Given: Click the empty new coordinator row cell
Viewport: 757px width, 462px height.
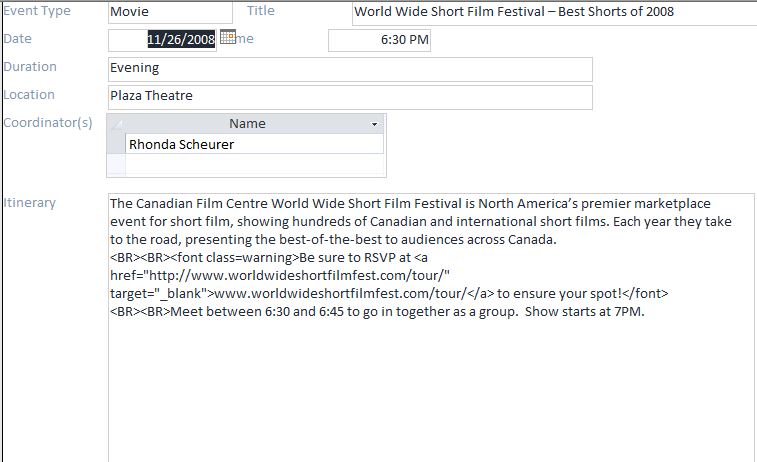Looking at the screenshot, I should 254,164.
